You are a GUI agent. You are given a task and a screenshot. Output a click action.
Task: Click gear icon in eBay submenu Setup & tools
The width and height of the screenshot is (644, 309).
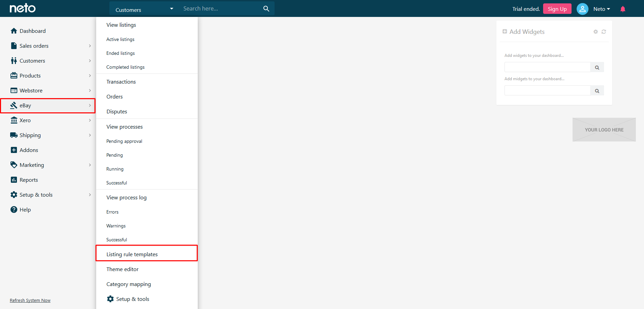point(110,299)
